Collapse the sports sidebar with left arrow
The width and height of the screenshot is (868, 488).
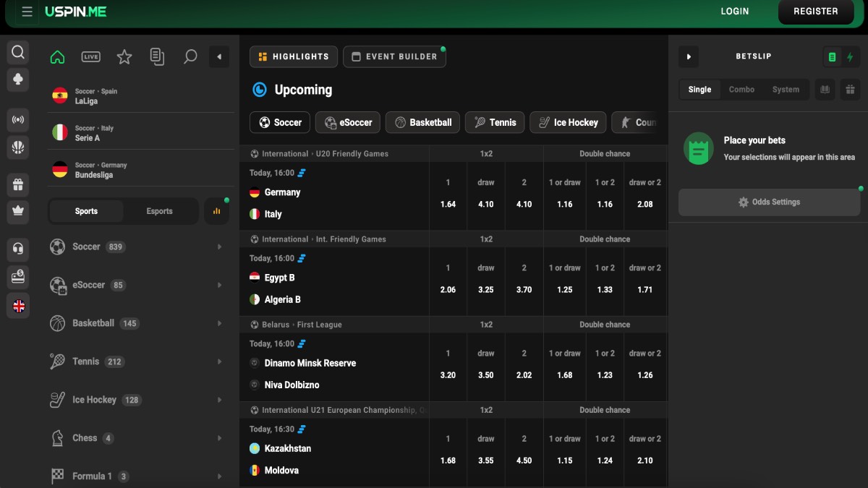pyautogui.click(x=219, y=57)
